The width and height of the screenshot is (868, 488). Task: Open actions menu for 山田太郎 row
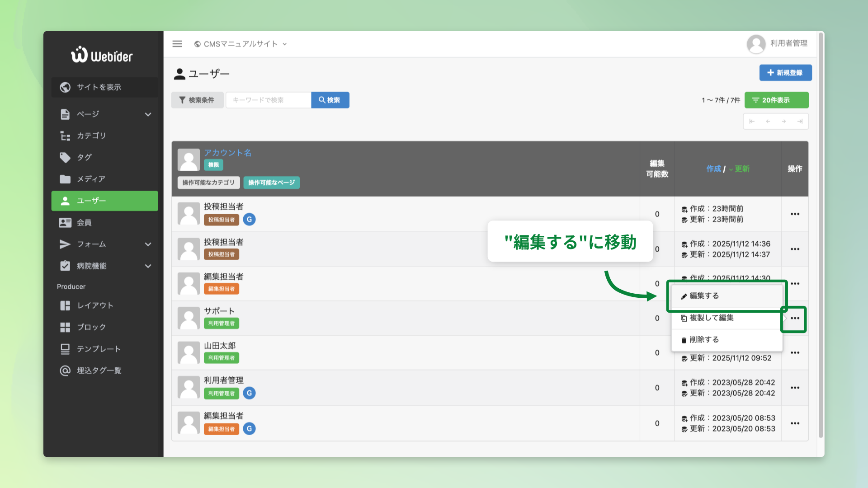pos(795,353)
